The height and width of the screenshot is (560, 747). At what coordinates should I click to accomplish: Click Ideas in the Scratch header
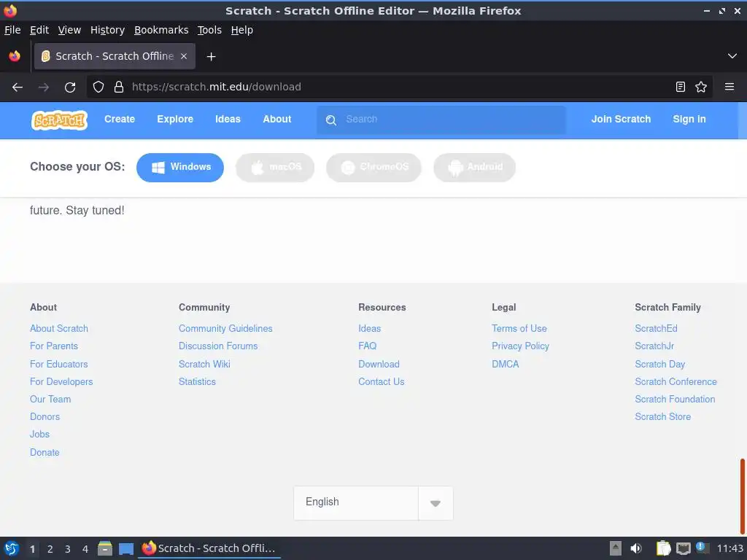(x=228, y=119)
